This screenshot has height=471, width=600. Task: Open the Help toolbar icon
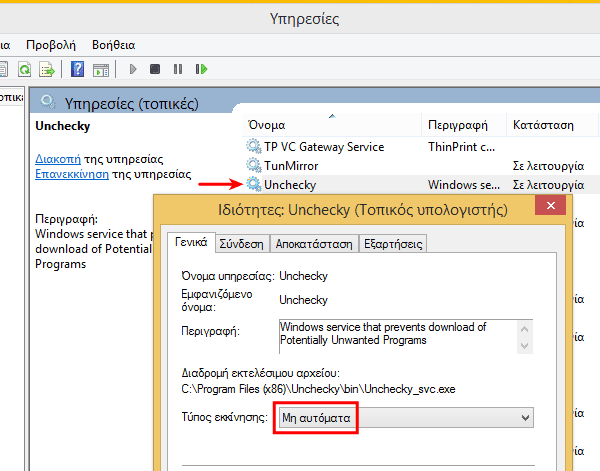coord(77,69)
